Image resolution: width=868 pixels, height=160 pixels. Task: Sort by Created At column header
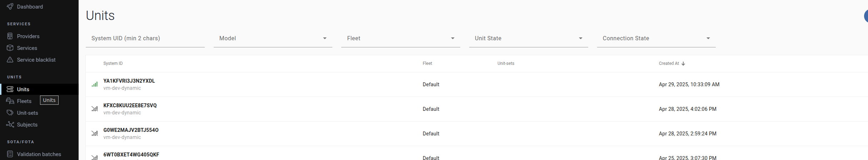(669, 63)
